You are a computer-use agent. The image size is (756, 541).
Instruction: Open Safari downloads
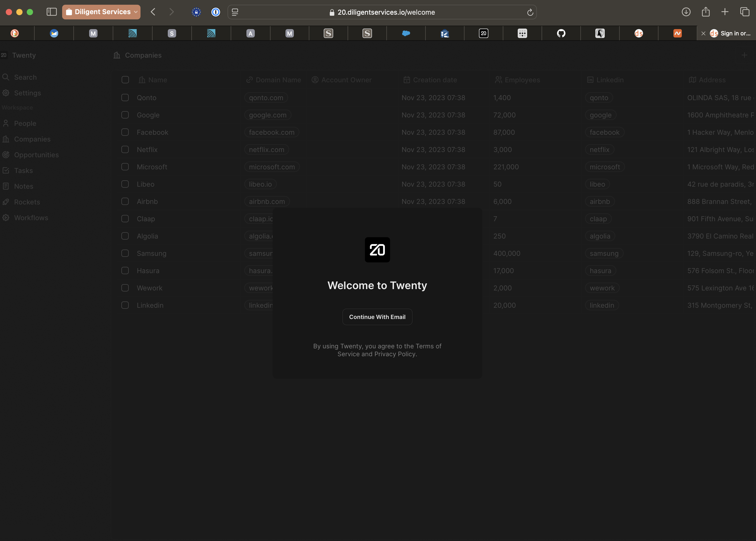click(686, 12)
